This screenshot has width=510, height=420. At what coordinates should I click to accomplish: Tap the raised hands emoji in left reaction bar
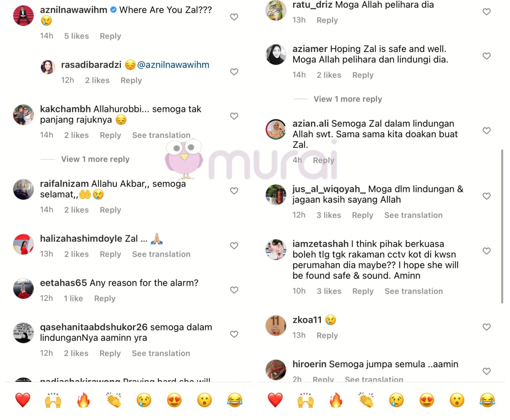(53, 400)
